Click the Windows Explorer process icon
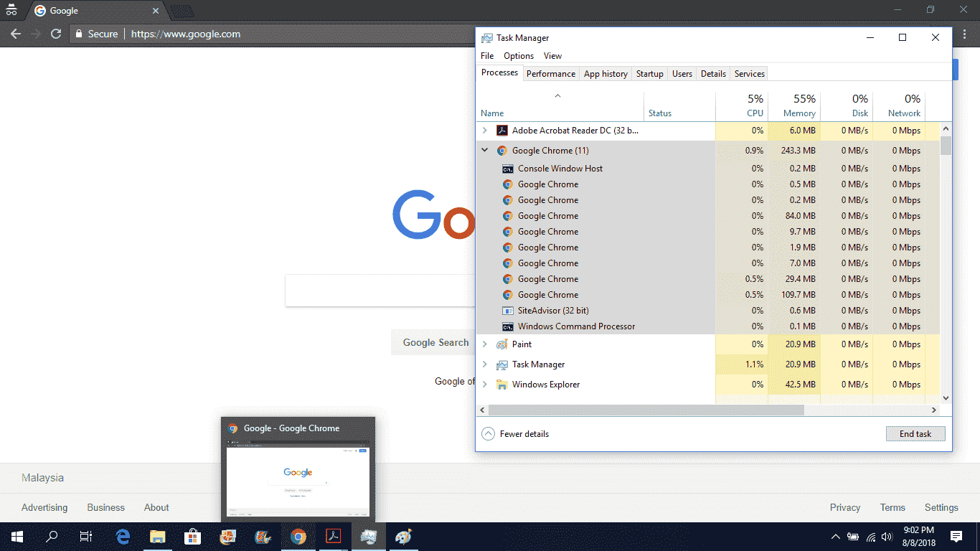Viewport: 980px width, 551px height. click(501, 385)
